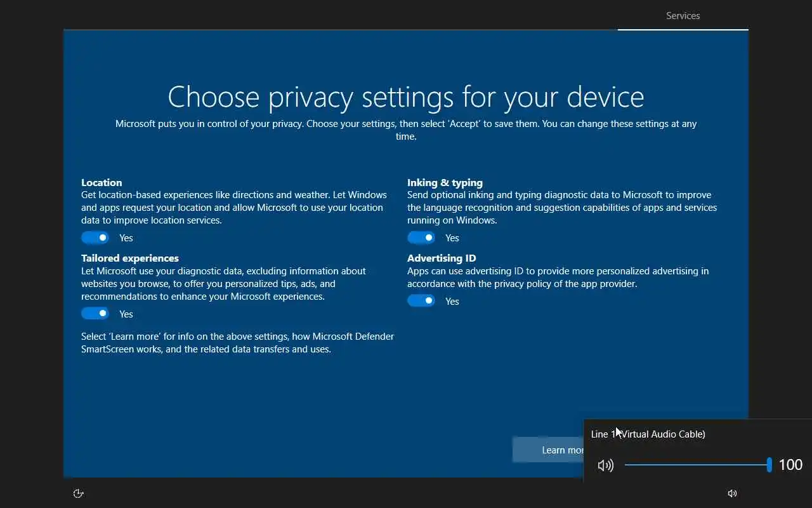
Task: Open the Services tab at top
Action: (x=683, y=16)
